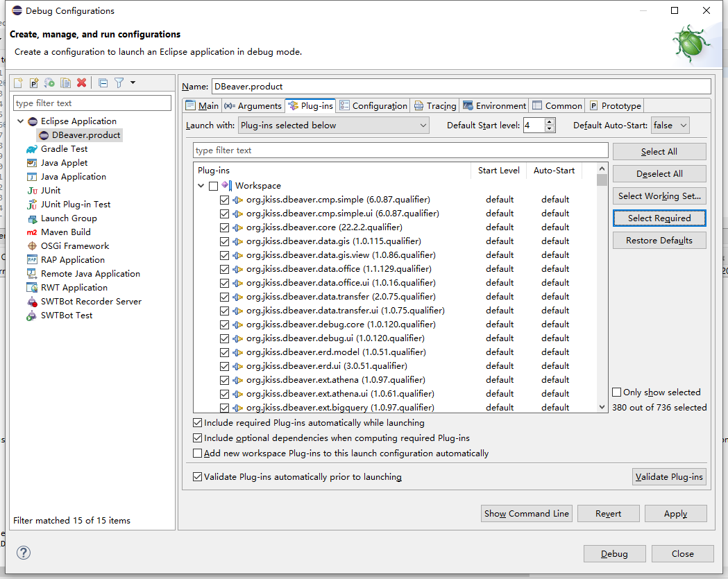Click the Workspace group icon

(x=226, y=186)
